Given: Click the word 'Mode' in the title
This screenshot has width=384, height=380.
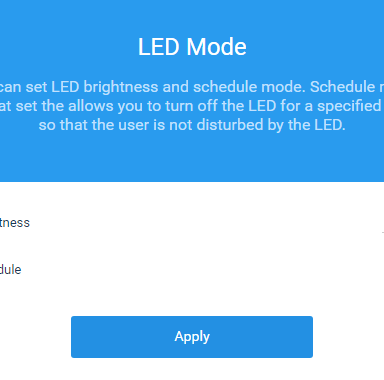Looking at the screenshot, I should [x=216, y=47].
